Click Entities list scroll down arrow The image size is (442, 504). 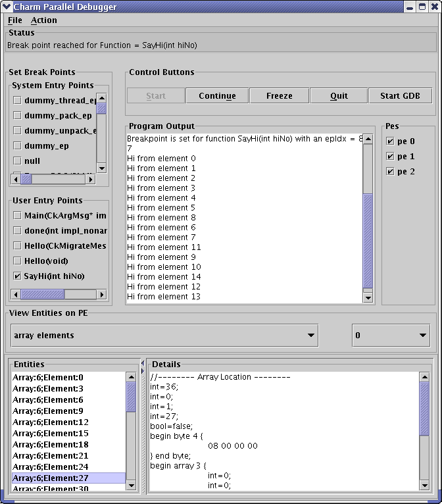pyautogui.click(x=131, y=486)
